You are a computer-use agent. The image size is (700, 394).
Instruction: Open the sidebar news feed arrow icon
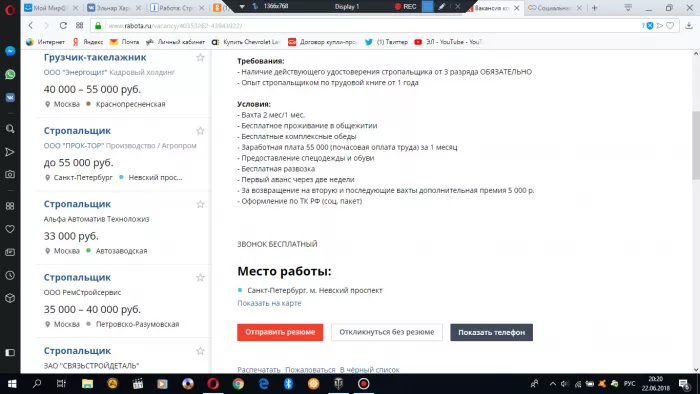[x=10, y=152]
